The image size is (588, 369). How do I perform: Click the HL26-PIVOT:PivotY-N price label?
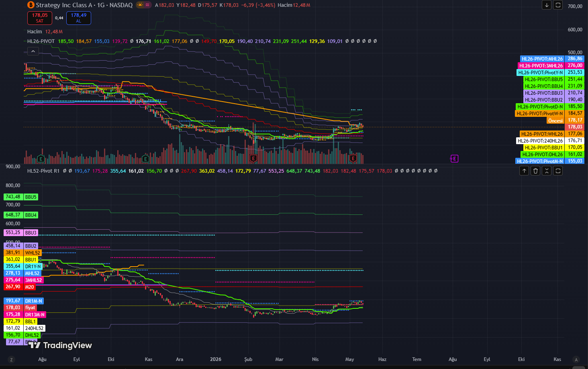[x=550, y=73]
